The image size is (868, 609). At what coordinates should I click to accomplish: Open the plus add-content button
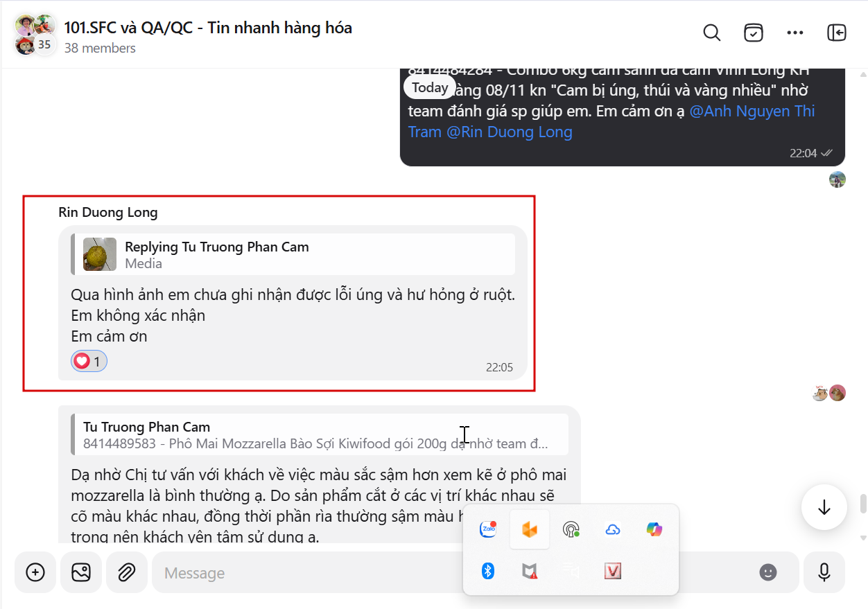coord(35,572)
